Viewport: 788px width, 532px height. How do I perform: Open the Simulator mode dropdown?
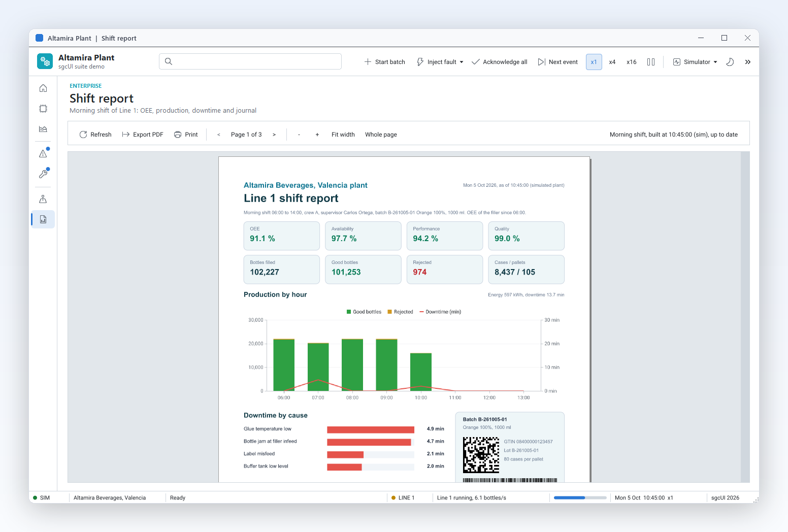pos(695,62)
